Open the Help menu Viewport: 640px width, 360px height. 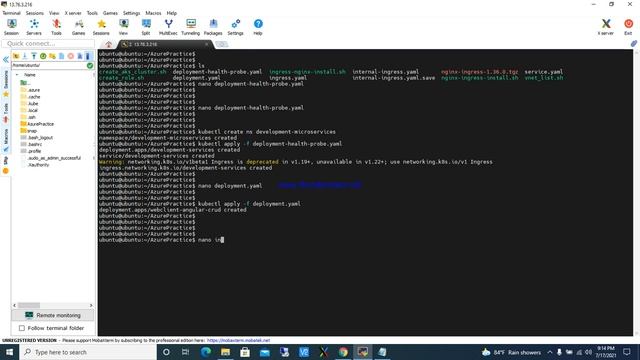click(x=172, y=13)
